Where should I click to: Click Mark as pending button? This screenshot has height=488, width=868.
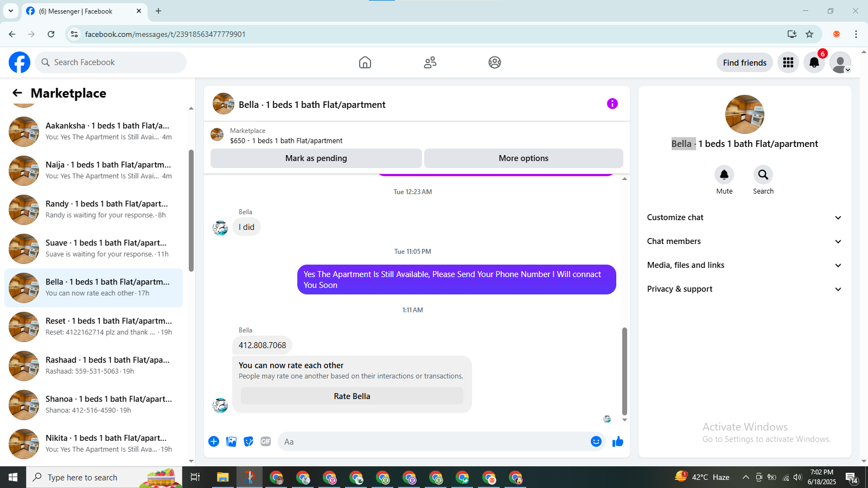[x=316, y=158]
